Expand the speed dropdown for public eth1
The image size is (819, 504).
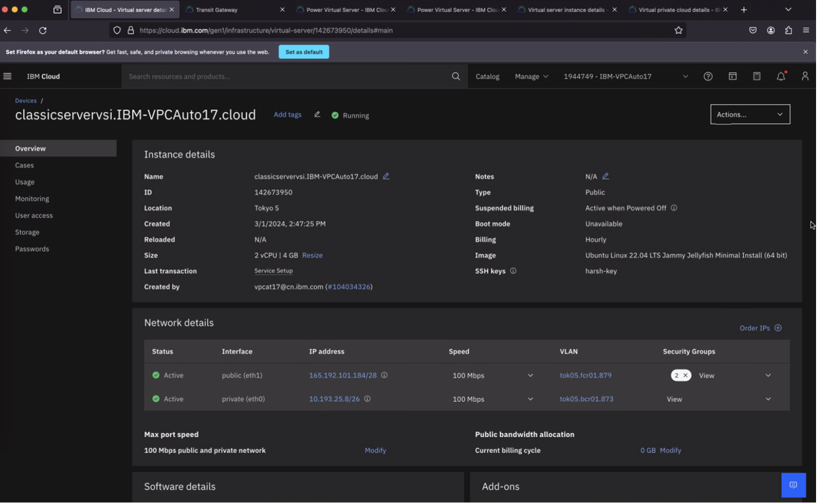(x=530, y=375)
